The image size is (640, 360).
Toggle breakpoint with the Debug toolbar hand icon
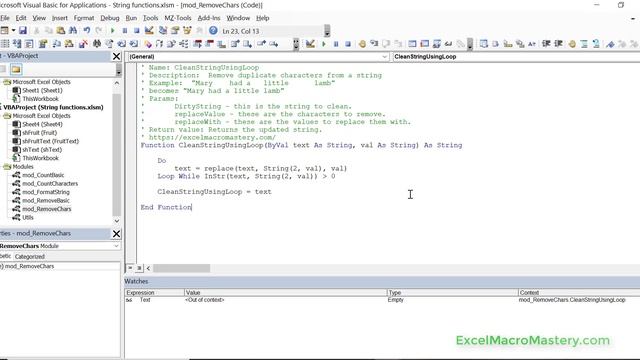[x=362, y=44]
